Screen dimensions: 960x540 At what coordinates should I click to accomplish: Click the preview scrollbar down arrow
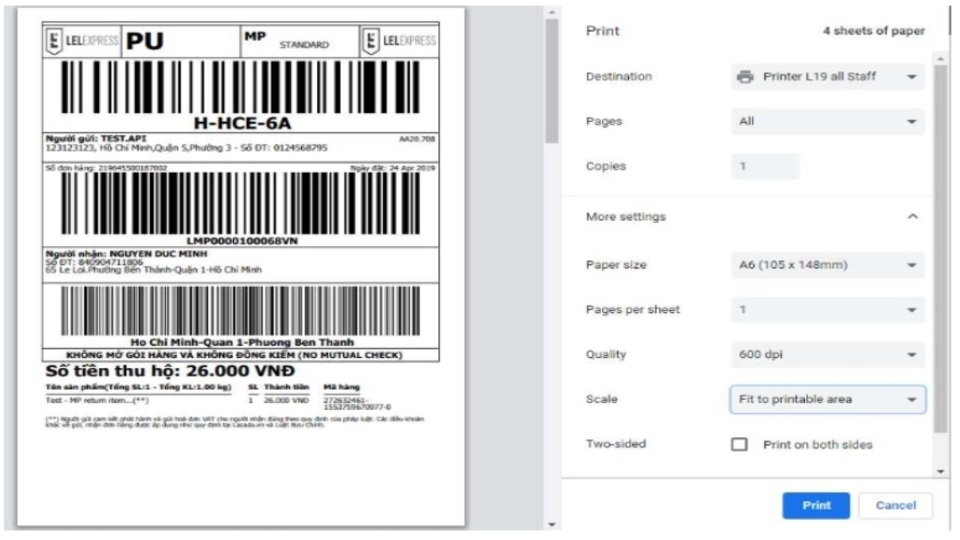(552, 524)
